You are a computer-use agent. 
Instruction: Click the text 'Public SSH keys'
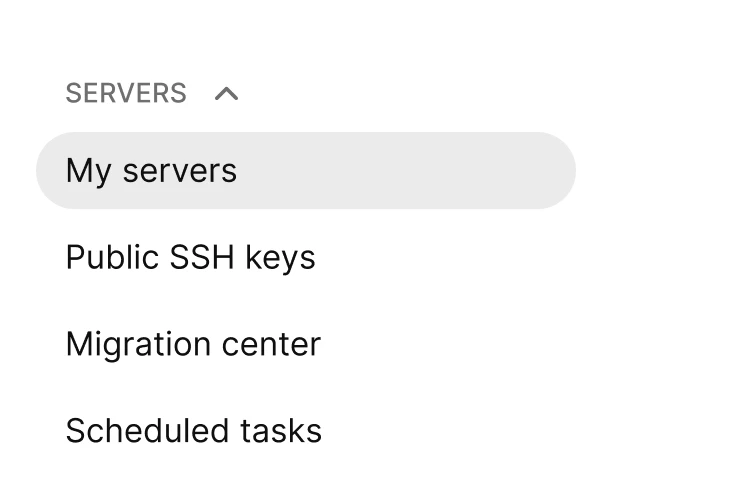point(190,258)
